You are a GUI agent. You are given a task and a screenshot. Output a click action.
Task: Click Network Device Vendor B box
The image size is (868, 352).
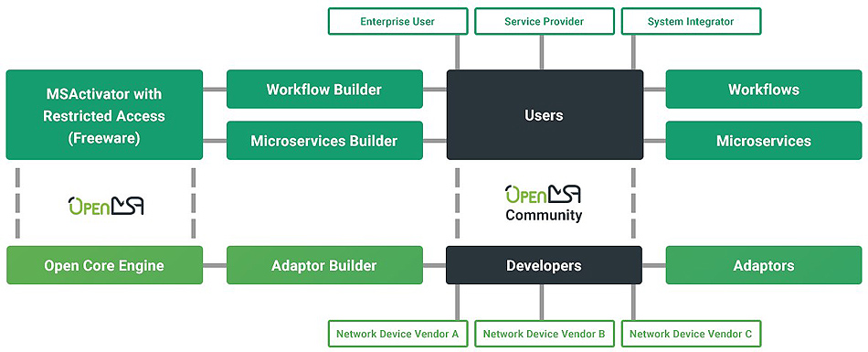[545, 335]
